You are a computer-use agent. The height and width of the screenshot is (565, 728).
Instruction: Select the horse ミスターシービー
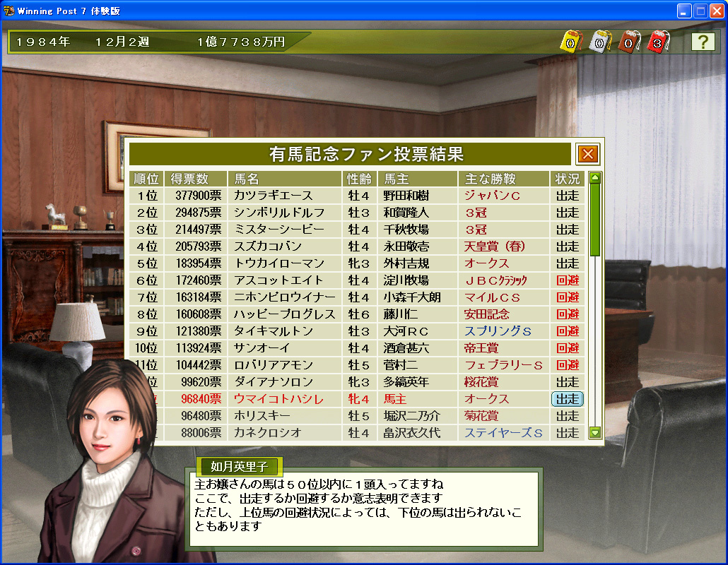[279, 229]
